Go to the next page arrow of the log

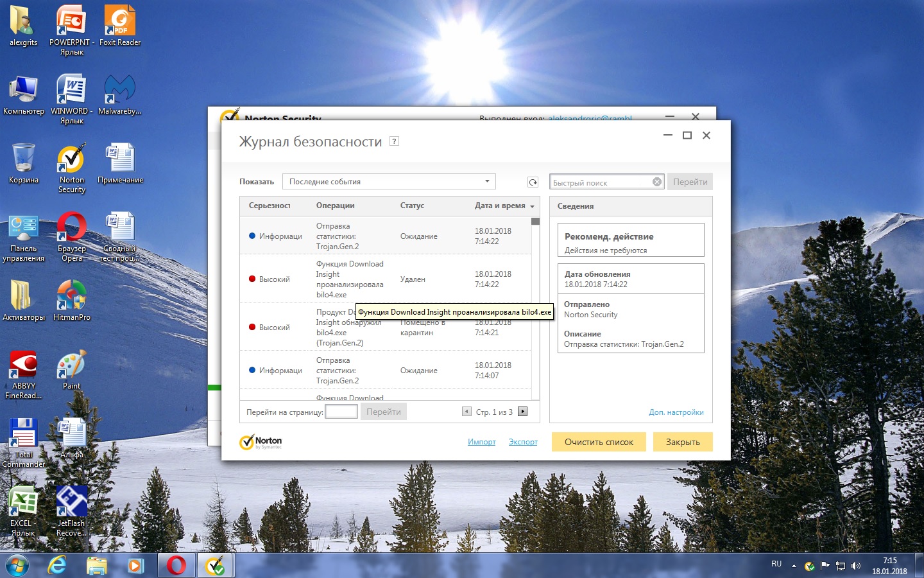point(523,412)
